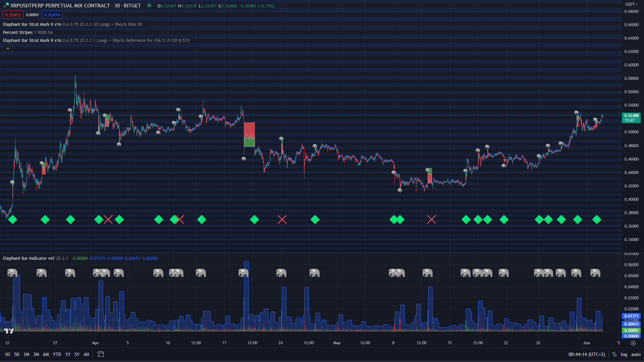Open timezone menu showing UTC+2
The image size is (644, 362).
pyautogui.click(x=586, y=354)
